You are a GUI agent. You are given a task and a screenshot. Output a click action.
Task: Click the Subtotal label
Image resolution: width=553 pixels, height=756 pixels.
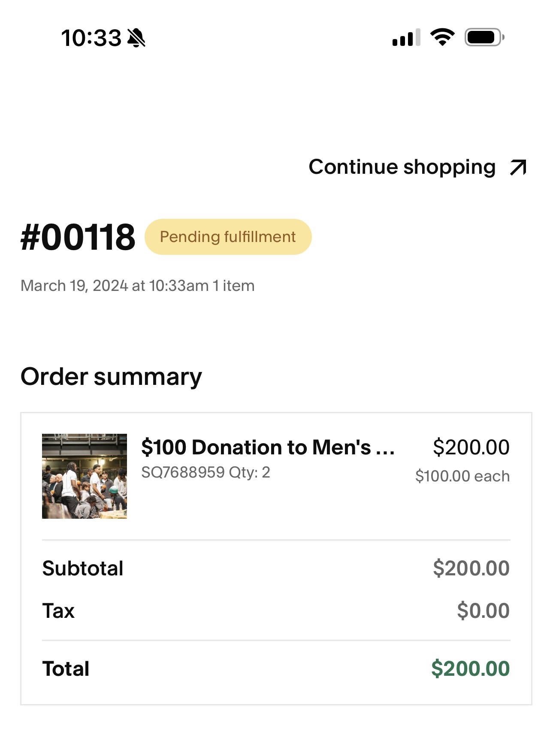(83, 569)
